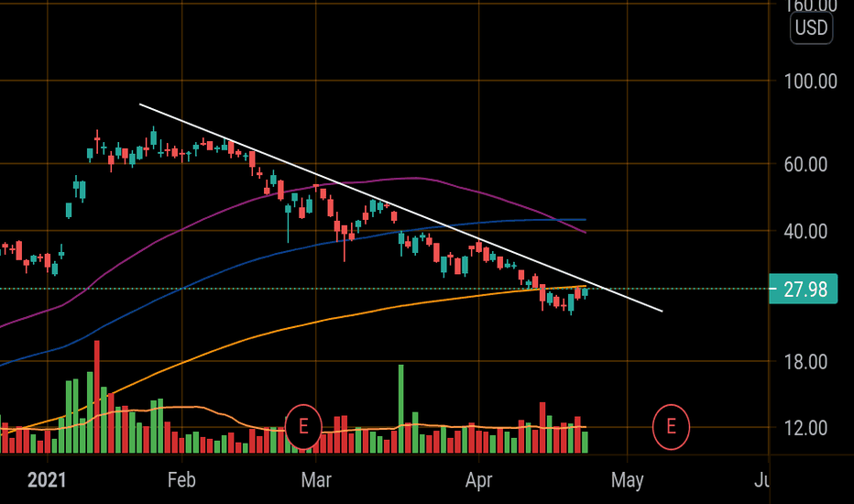Screen dimensions: 854x504
Task: Click the 60.00 price axis label
Action: click(805, 165)
